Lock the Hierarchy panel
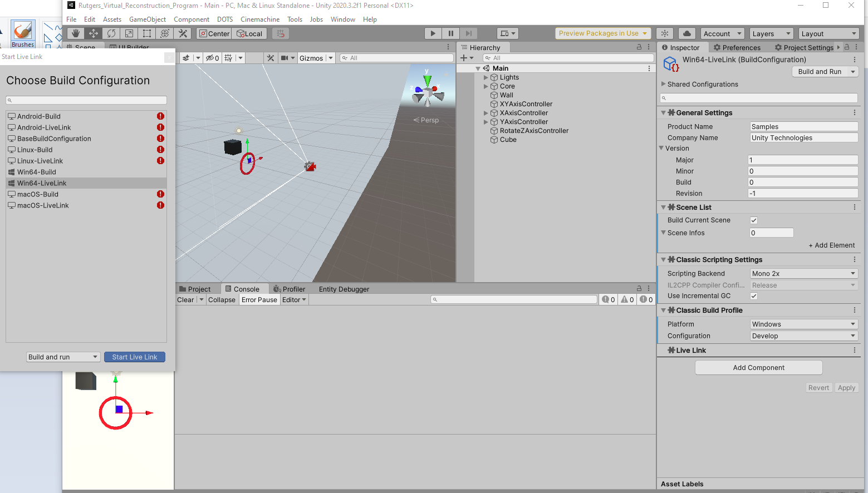The image size is (868, 493). pyautogui.click(x=639, y=47)
